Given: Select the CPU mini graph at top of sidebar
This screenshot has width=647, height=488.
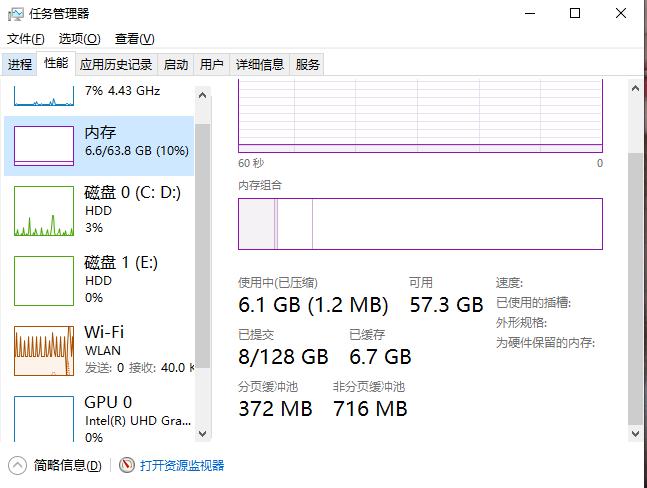Looking at the screenshot, I should click(x=44, y=97).
